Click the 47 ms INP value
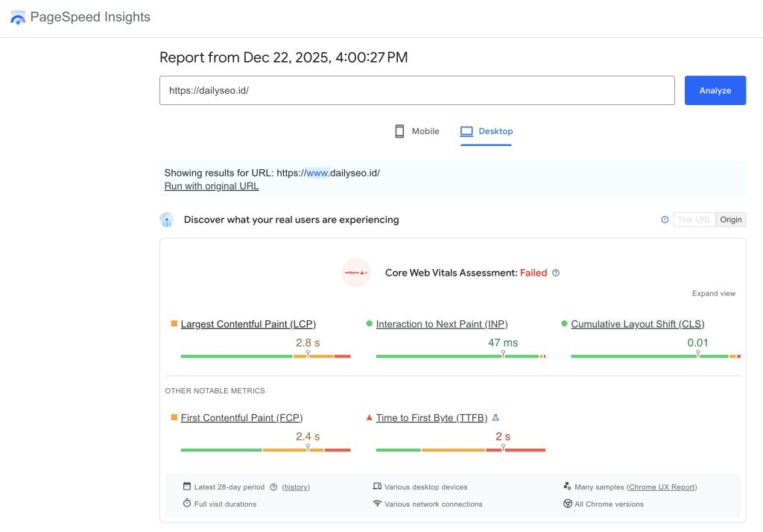 (503, 343)
